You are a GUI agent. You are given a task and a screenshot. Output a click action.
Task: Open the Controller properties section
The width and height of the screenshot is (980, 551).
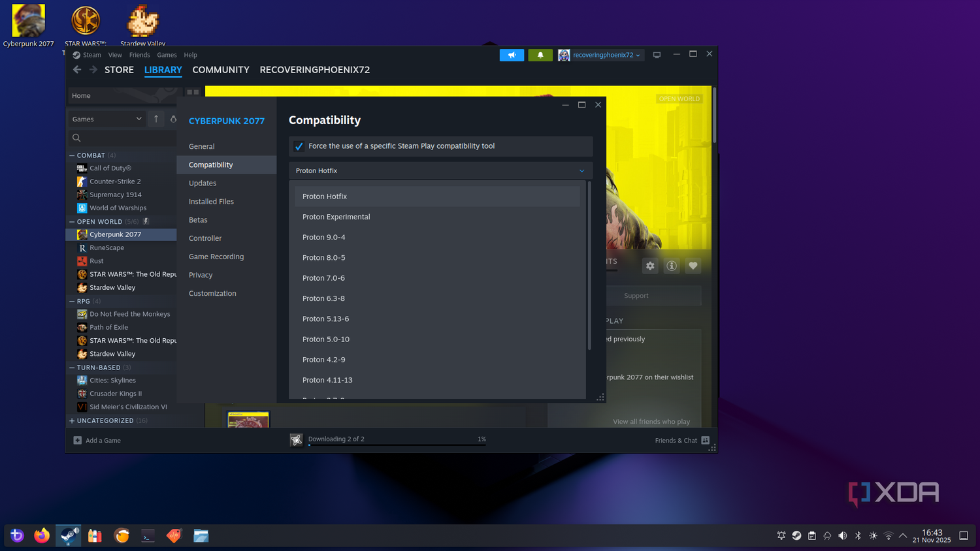pyautogui.click(x=227, y=238)
